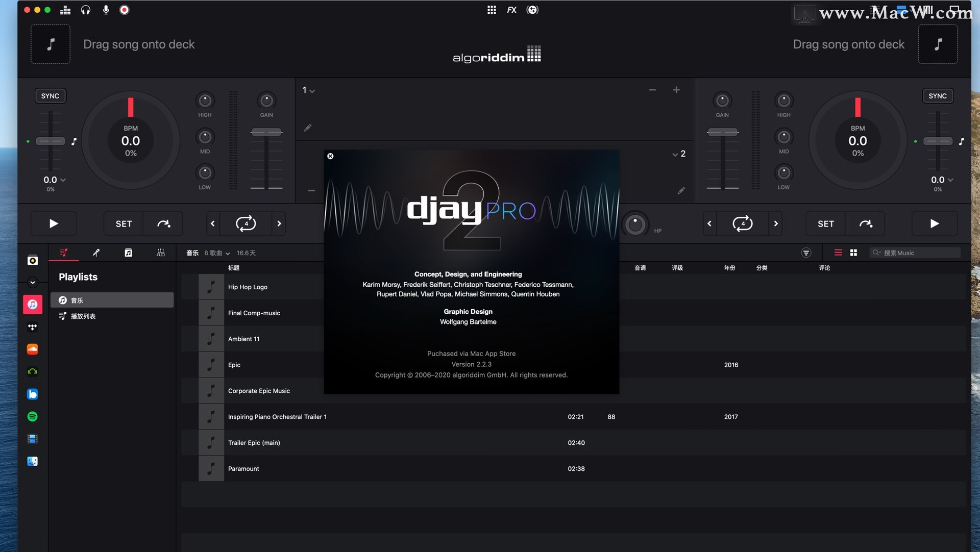Switch to the playlists tab

click(x=64, y=253)
